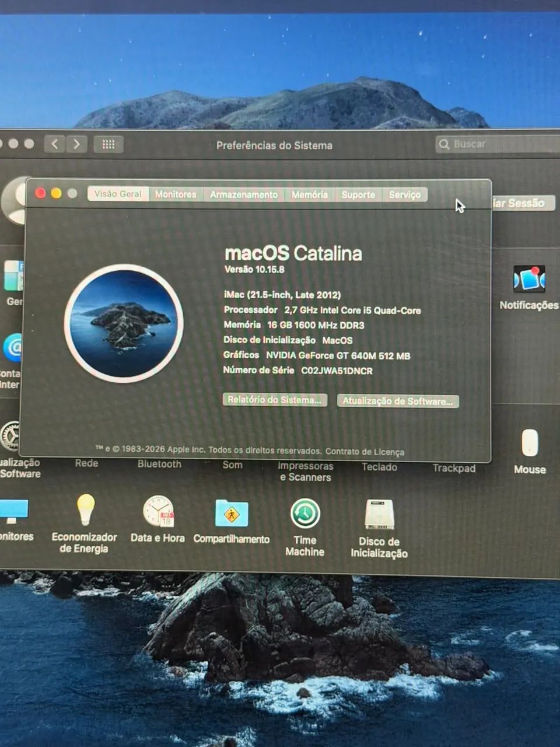
Task: Go forward with the right arrow button
Action: [76, 144]
